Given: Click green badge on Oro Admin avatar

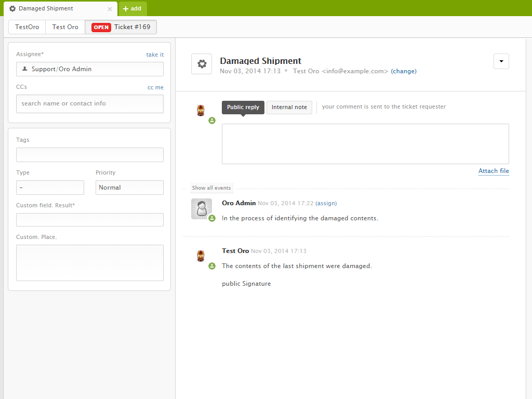Looking at the screenshot, I should point(212,218).
